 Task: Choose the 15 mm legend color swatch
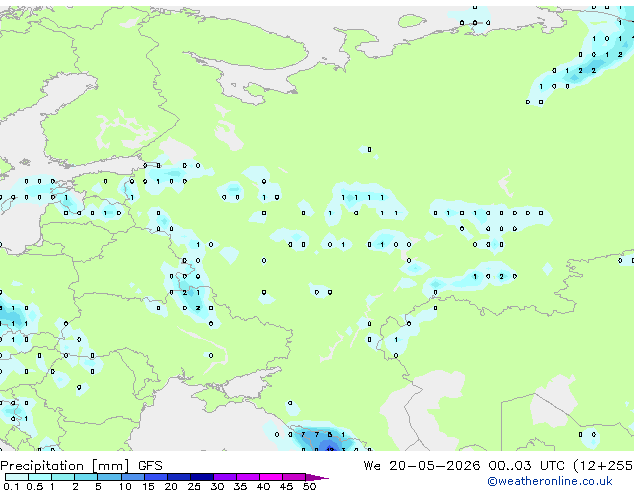[155, 477]
